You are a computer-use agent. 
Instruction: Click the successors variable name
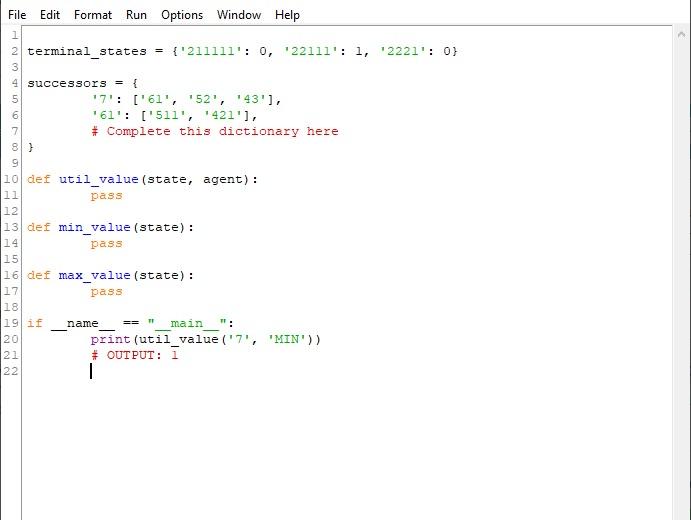[67, 83]
